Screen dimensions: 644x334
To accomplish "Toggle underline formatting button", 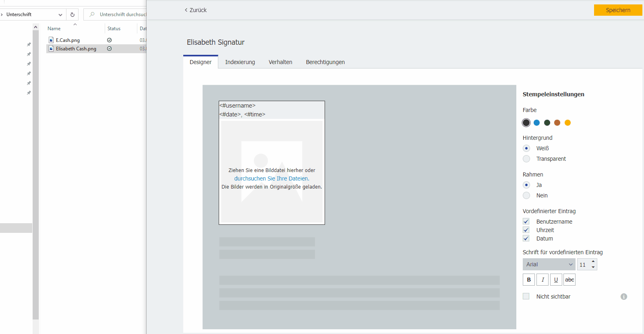I will [x=556, y=280].
